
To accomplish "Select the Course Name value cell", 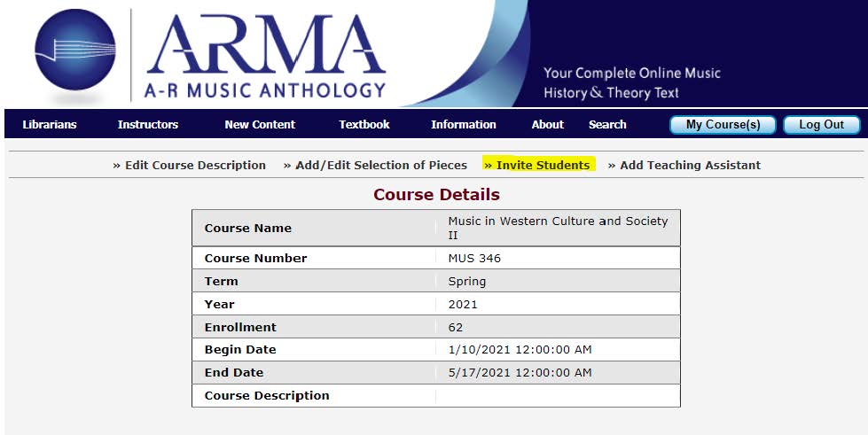I will click(x=558, y=228).
